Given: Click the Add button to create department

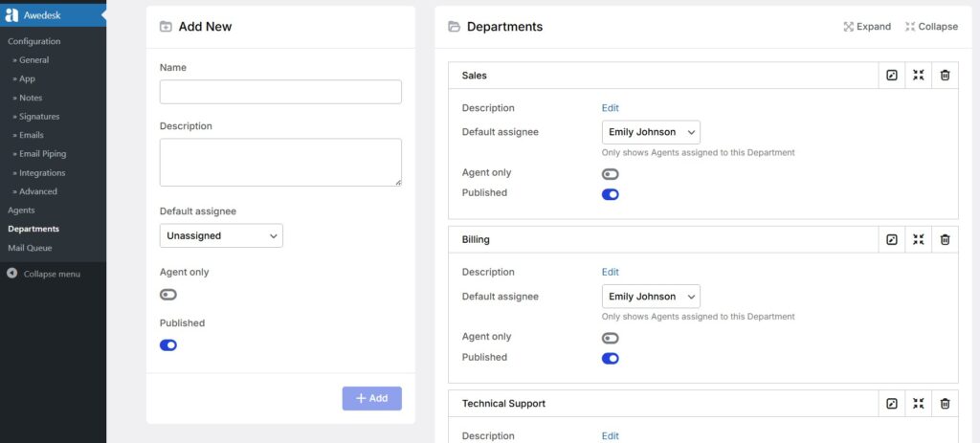Looking at the screenshot, I should click(371, 398).
